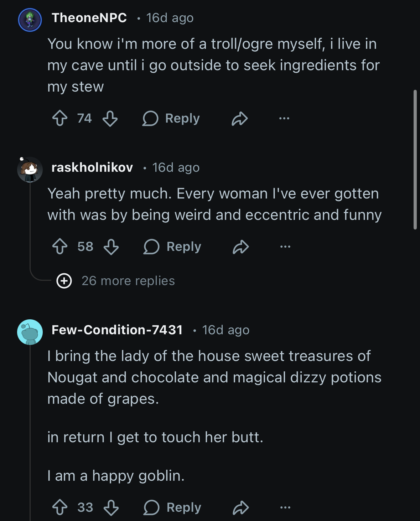Reply to Few-Condition-7431's comment
This screenshot has width=420, height=521.
[172, 507]
